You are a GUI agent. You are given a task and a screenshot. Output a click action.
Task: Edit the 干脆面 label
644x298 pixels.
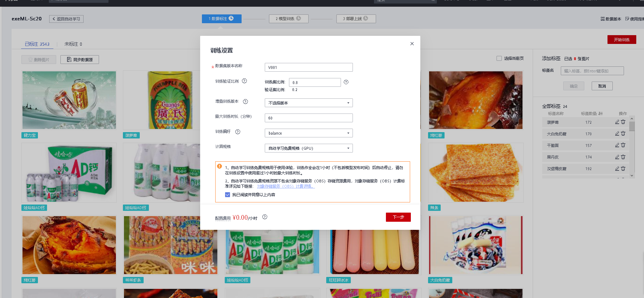(617, 145)
